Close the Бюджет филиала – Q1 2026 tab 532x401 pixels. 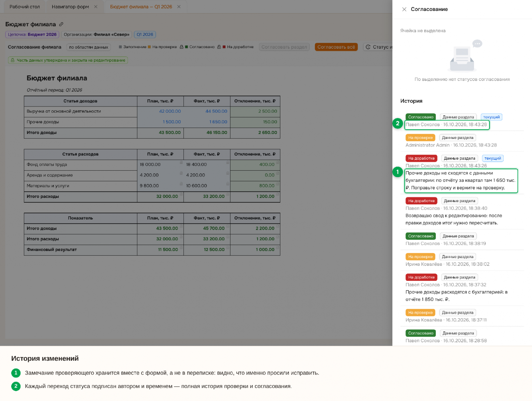[179, 7]
